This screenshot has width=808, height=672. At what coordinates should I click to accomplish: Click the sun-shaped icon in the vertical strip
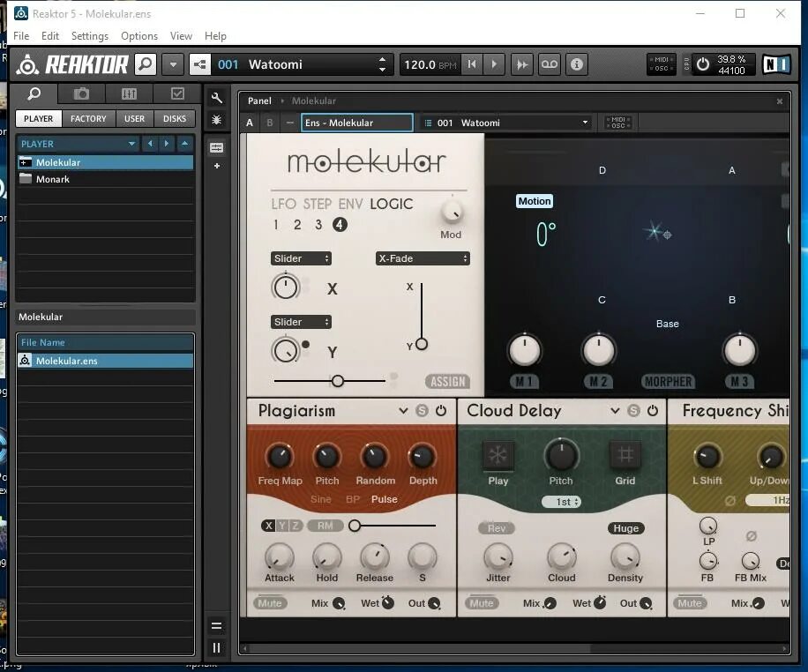pyautogui.click(x=216, y=120)
